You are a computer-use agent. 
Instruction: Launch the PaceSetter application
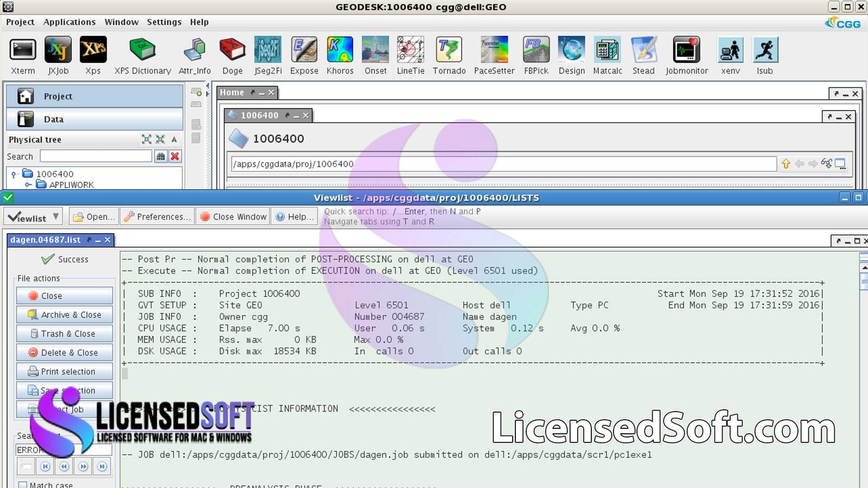(x=494, y=55)
